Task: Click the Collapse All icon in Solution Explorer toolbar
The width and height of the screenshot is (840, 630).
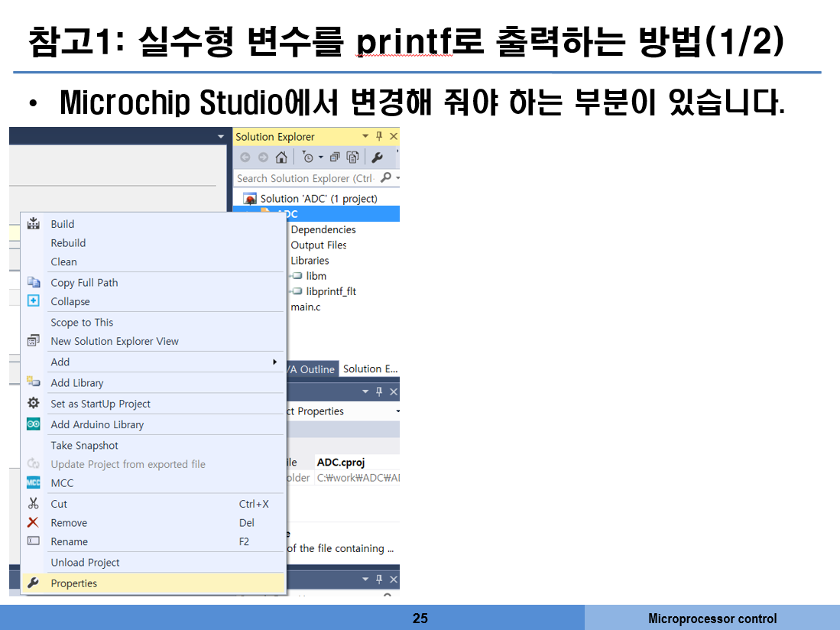Action: point(336,157)
